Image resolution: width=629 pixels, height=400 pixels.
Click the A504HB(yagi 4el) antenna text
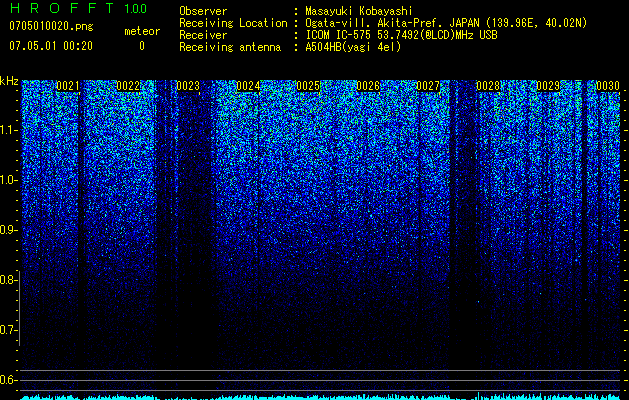point(353,47)
